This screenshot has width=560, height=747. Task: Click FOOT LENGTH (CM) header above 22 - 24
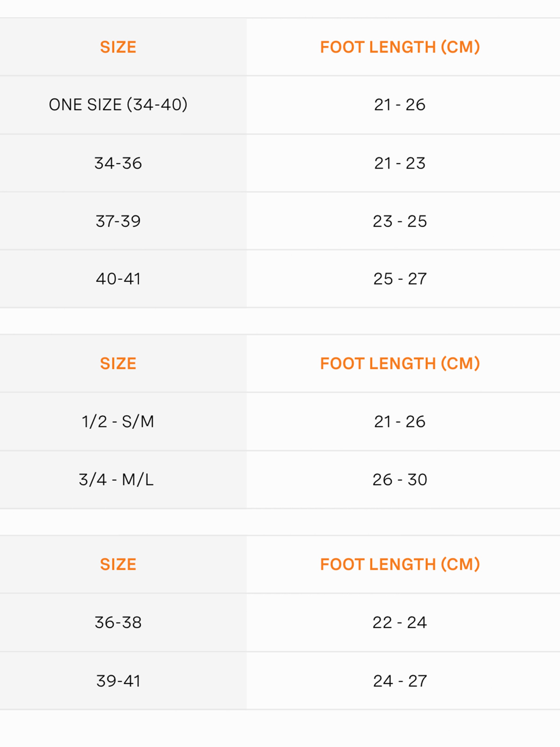coord(400,564)
